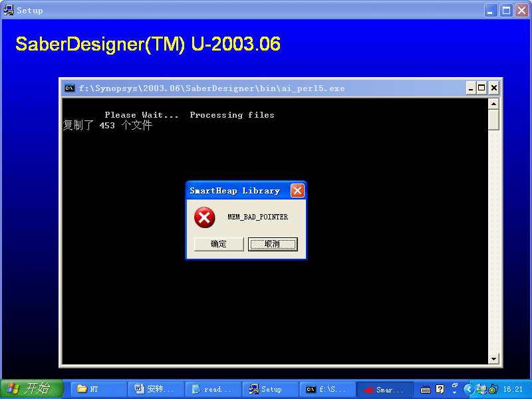This screenshot has height=399, width=532.
Task: Expand hidden system tray icons chevron
Action: click(469, 389)
